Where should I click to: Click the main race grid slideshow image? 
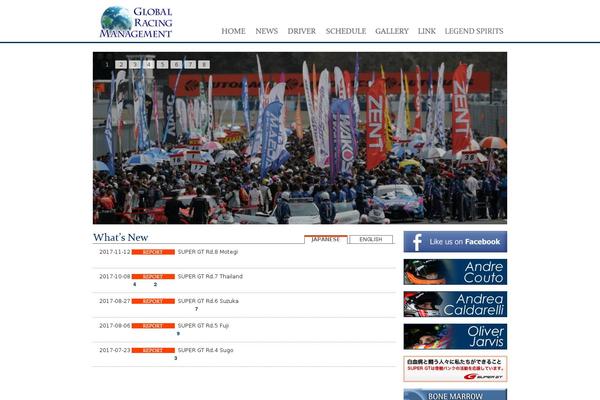(x=300, y=138)
